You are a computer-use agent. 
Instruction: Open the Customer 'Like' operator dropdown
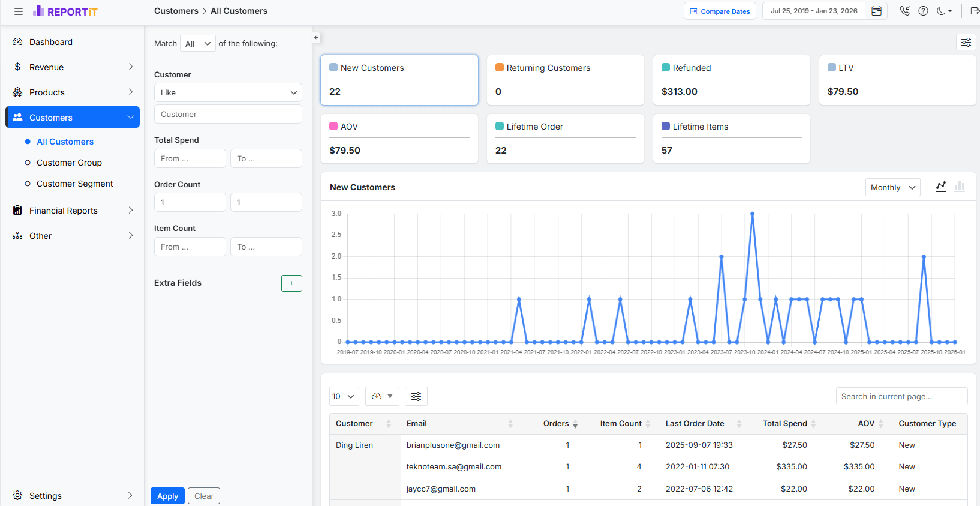tap(228, 92)
